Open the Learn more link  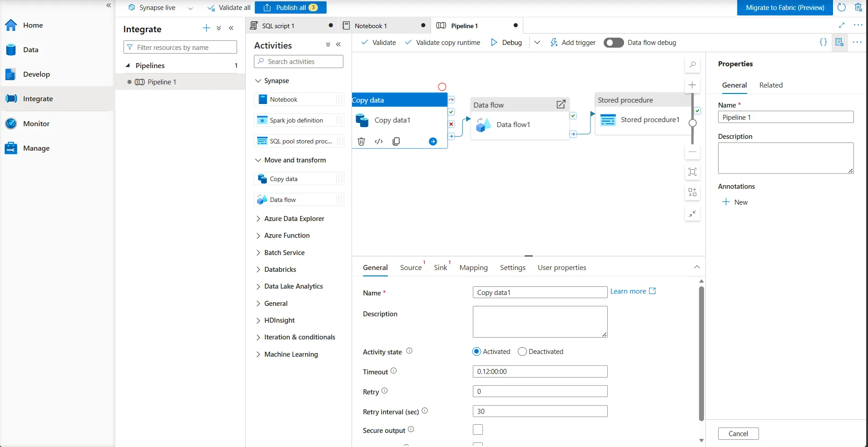click(x=633, y=291)
